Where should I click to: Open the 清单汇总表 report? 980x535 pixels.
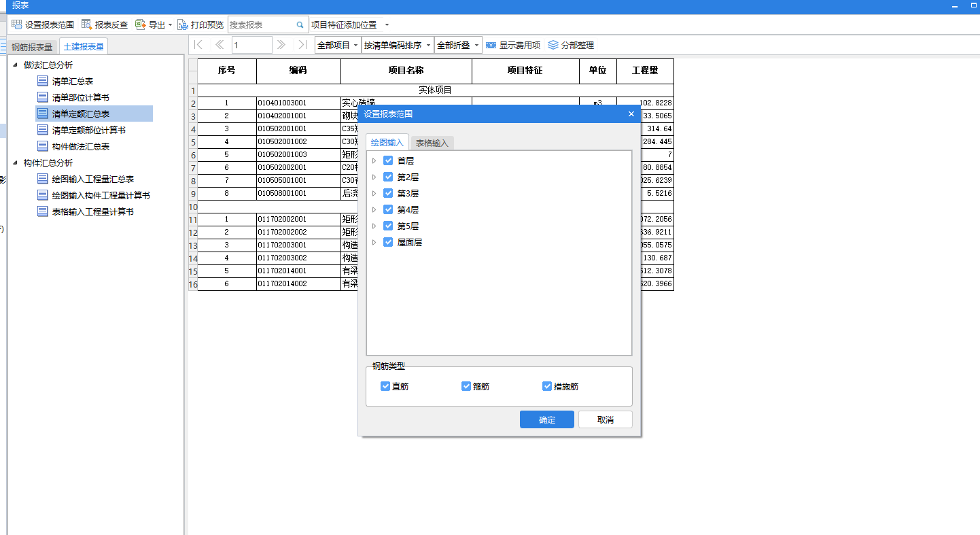point(73,82)
